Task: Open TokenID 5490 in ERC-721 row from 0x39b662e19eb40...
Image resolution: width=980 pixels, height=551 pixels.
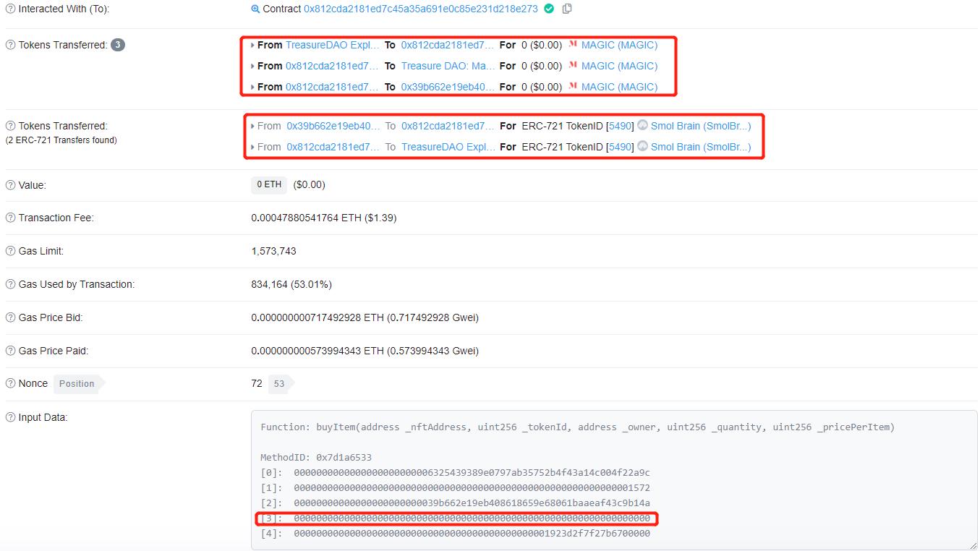Action: [620, 126]
